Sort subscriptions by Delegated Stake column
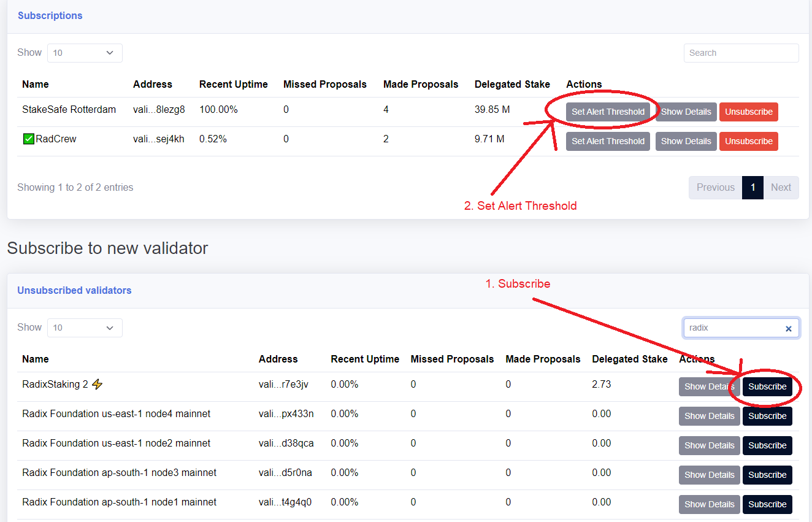 click(512, 85)
